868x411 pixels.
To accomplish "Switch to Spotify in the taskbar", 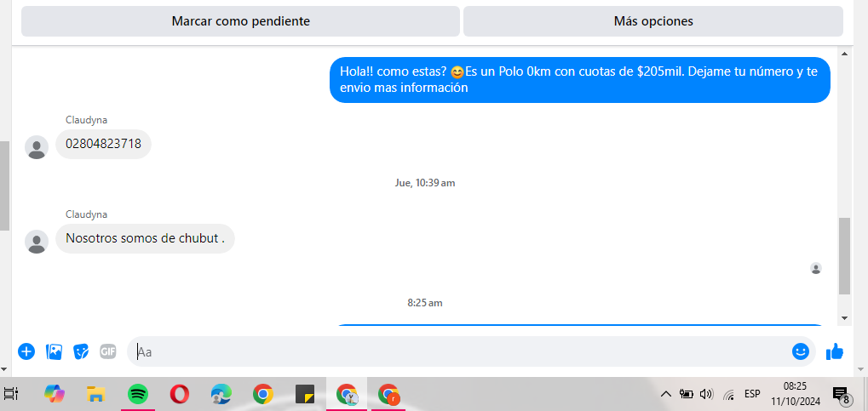I will pyautogui.click(x=138, y=394).
